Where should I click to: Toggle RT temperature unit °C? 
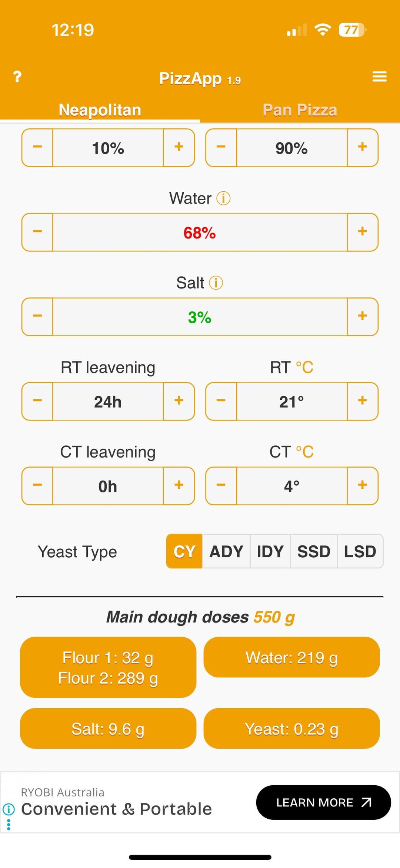coord(304,367)
